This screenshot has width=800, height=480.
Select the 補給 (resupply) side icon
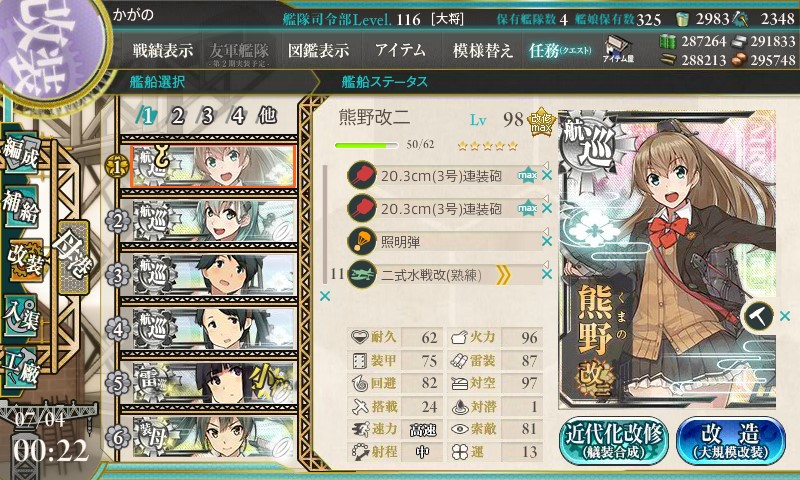(21, 206)
